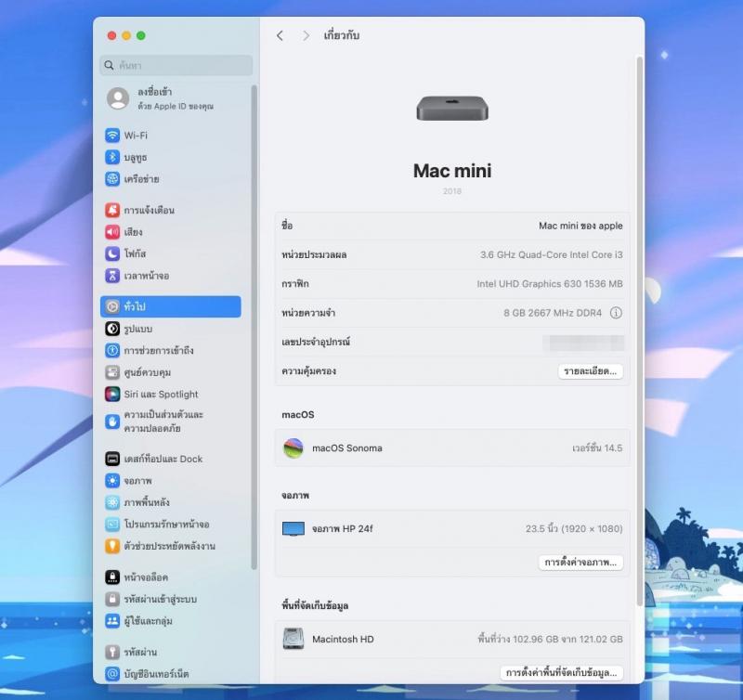Click the memory info (i) icon
Image resolution: width=743 pixels, height=700 pixels.
pos(616,313)
